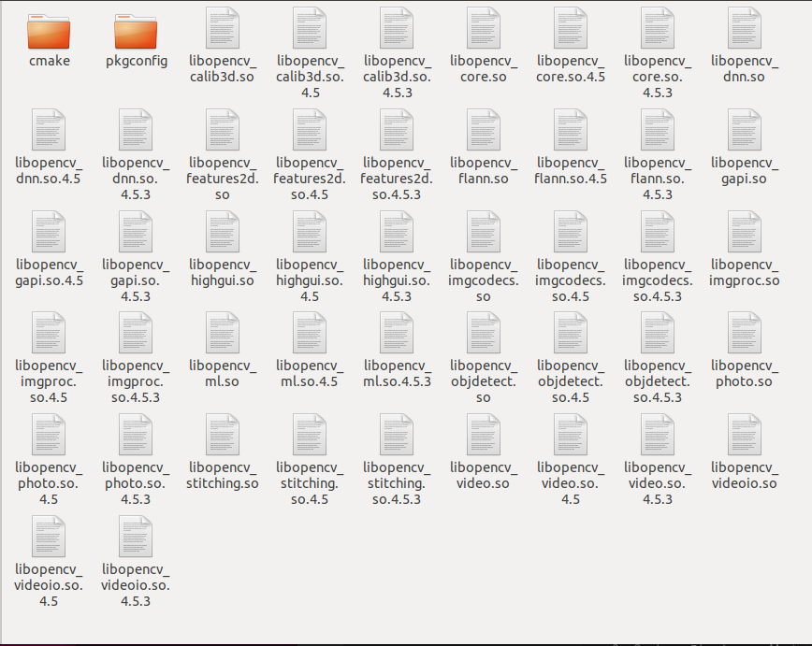Open the pkgconfig folder

[136, 31]
